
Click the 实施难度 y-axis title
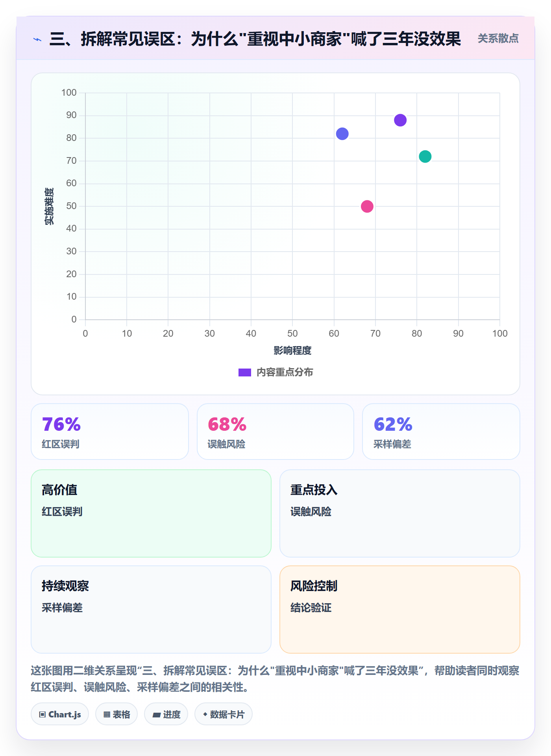[49, 206]
